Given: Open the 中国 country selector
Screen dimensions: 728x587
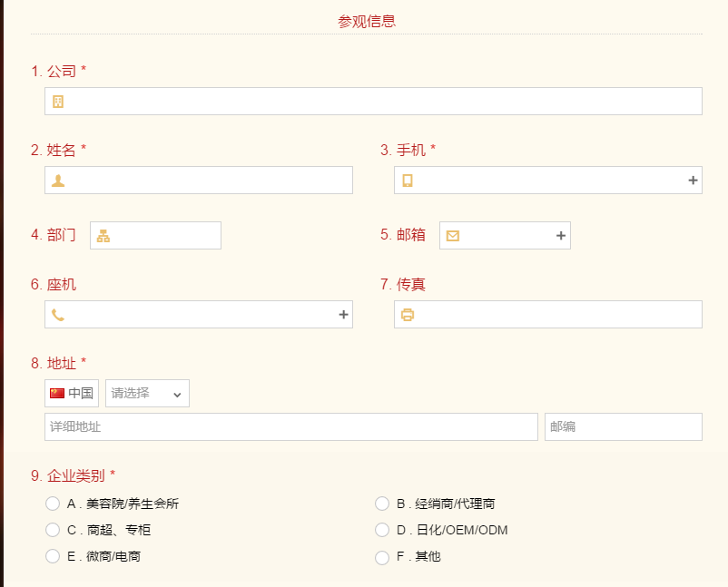Looking at the screenshot, I should click(x=72, y=394).
